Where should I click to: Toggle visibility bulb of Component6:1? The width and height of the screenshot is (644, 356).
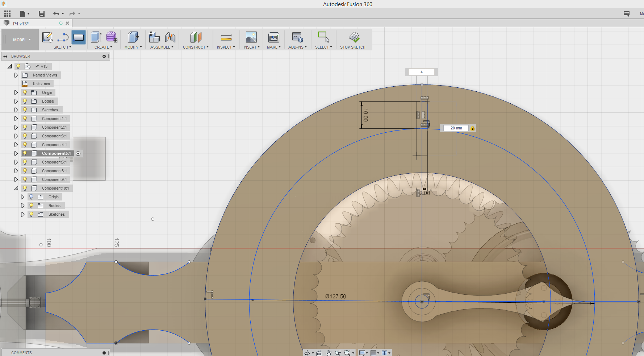[25, 162]
